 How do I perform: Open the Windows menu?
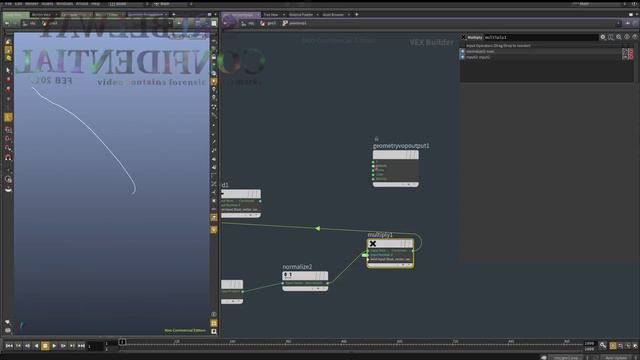point(64,4)
